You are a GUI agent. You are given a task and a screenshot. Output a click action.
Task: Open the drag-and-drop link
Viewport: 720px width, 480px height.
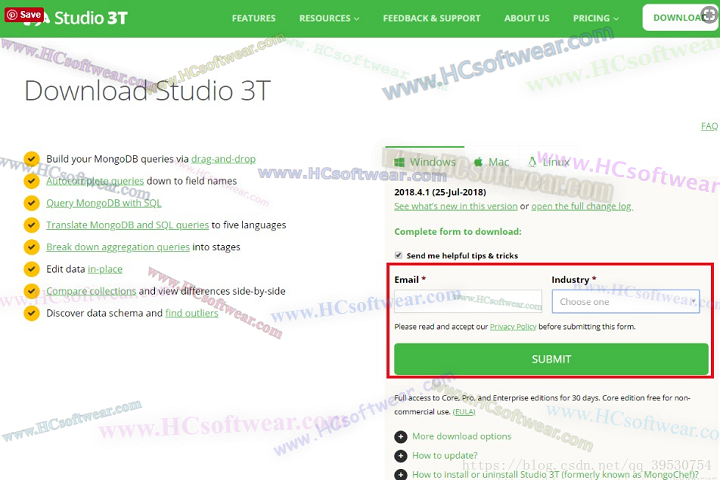pyautogui.click(x=223, y=159)
